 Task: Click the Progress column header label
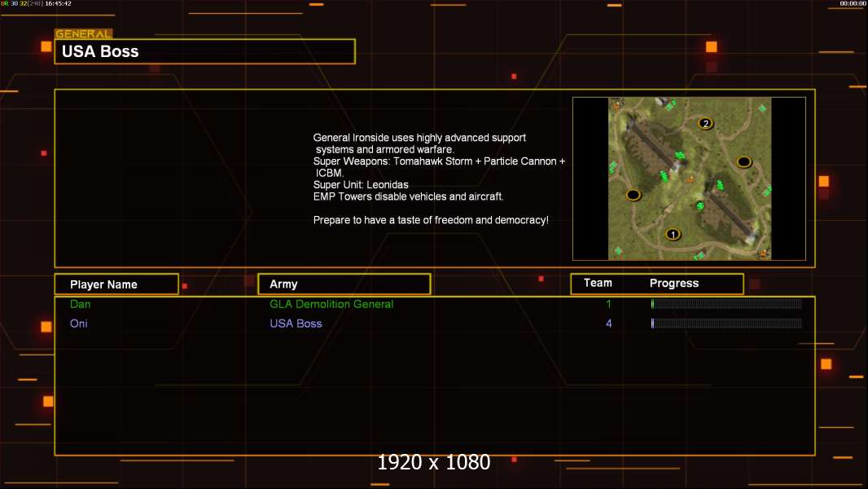coord(673,283)
